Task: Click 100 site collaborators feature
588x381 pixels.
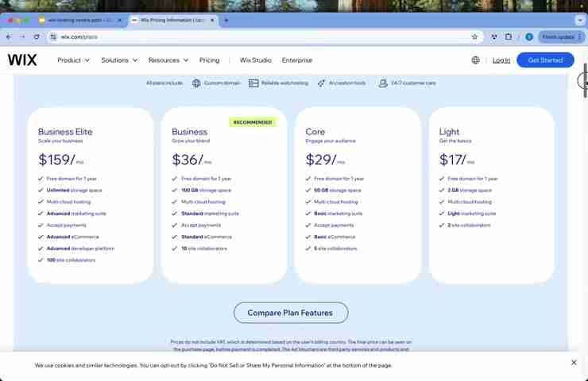Action: point(71,260)
